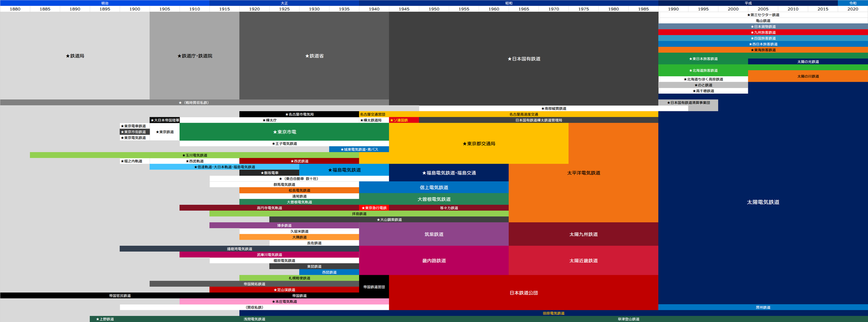This screenshot has width=868, height=322.
Task: Click the ★第三セクター鉄道 row
Action: tap(763, 15)
